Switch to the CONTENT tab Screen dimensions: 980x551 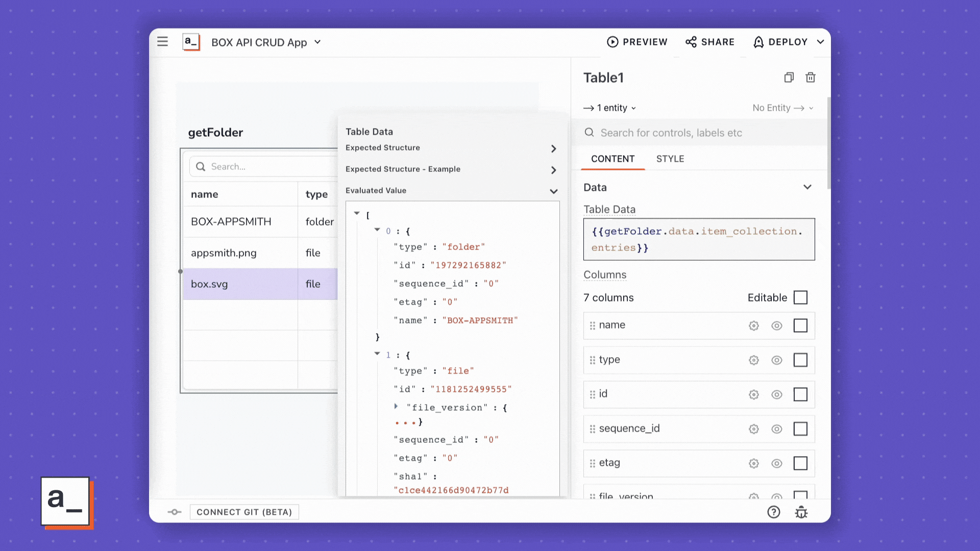click(x=612, y=159)
